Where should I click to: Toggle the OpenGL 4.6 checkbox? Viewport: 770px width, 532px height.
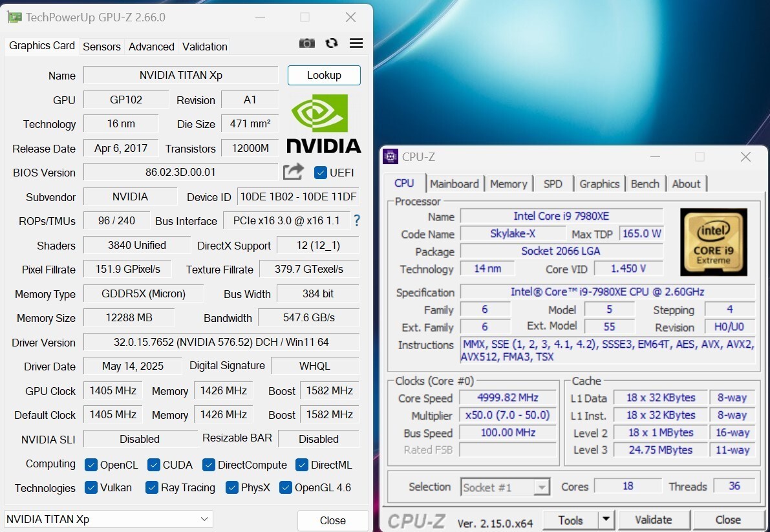pos(285,487)
